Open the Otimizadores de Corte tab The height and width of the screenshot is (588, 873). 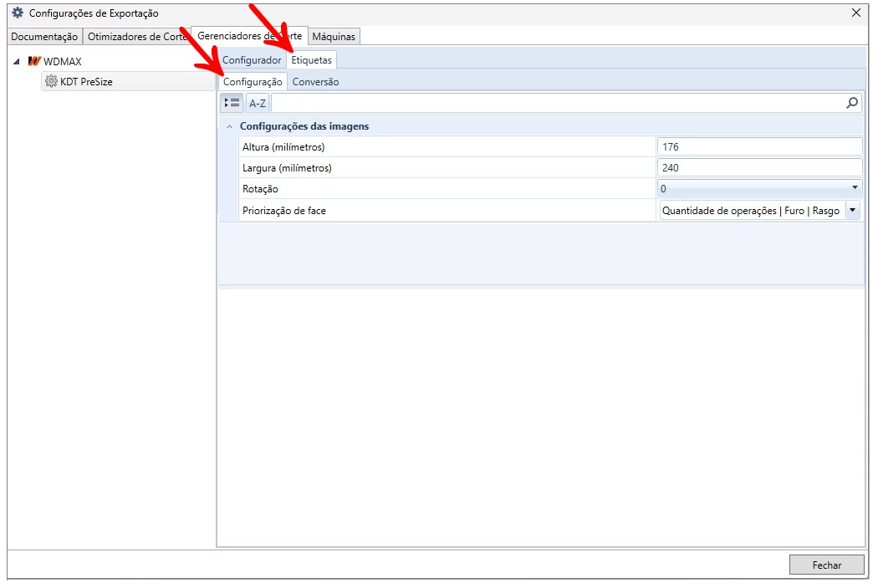pos(136,37)
